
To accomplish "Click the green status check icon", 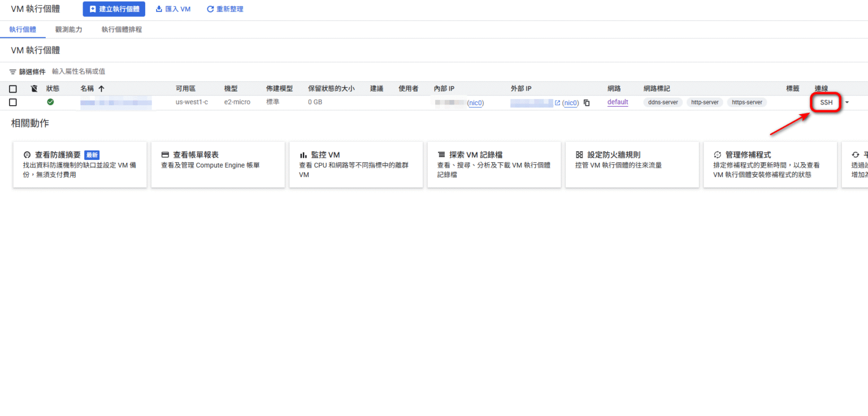I will [50, 102].
